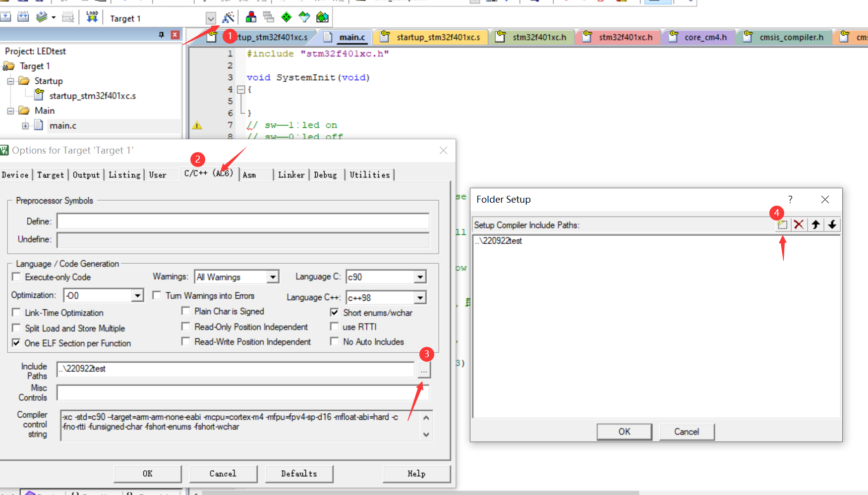This screenshot has width=868, height=495.
Task: Enable Split Load and Store Multiple
Action: (x=16, y=328)
